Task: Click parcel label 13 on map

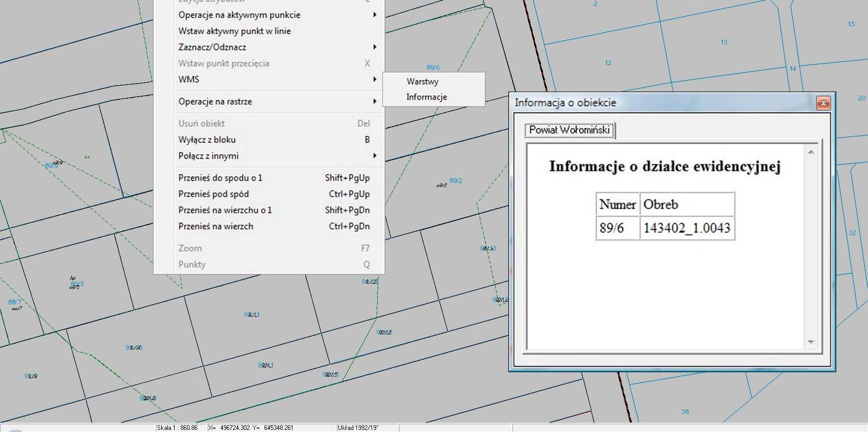Action: point(724,42)
